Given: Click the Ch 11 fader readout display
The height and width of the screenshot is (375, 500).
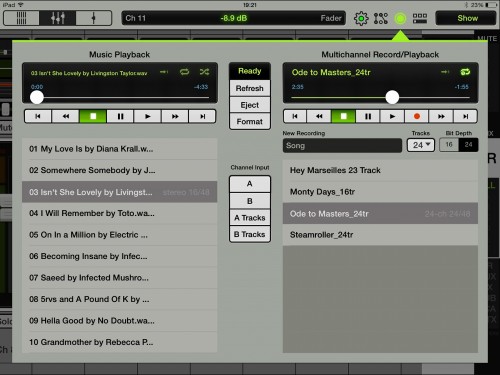Looking at the screenshot, I should point(234,18).
